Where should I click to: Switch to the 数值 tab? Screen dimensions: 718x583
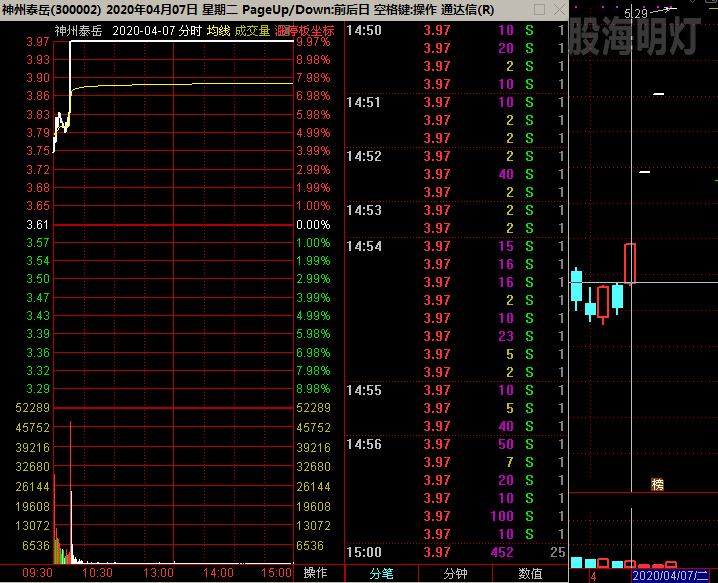pos(530,573)
